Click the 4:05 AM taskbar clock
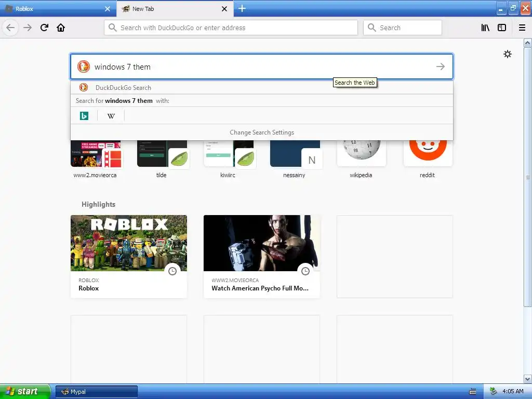 pos(513,392)
